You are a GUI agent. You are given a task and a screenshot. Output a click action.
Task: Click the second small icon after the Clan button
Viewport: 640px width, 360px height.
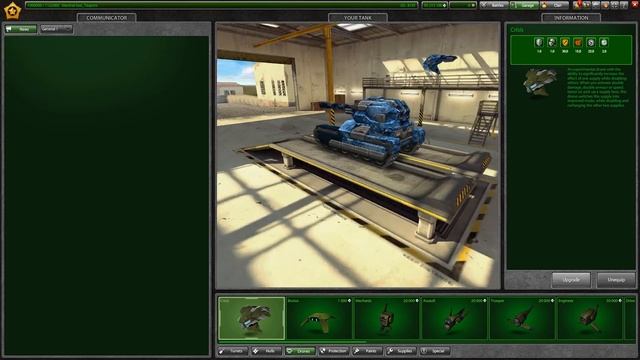(x=586, y=5)
